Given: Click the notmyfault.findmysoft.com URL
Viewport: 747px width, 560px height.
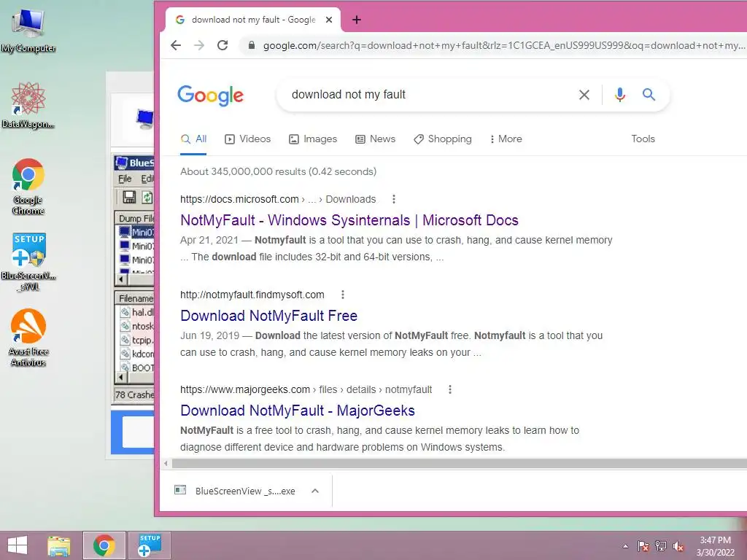Looking at the screenshot, I should pos(252,295).
